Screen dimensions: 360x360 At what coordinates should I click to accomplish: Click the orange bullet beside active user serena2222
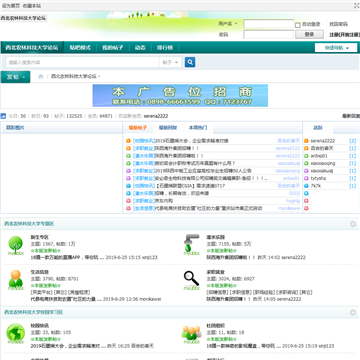click(x=306, y=141)
